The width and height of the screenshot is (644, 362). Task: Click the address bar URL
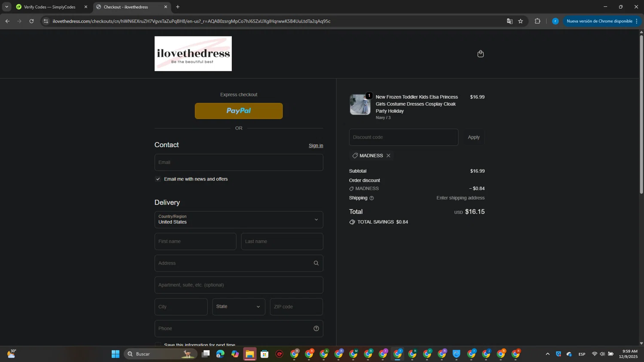coord(191,21)
